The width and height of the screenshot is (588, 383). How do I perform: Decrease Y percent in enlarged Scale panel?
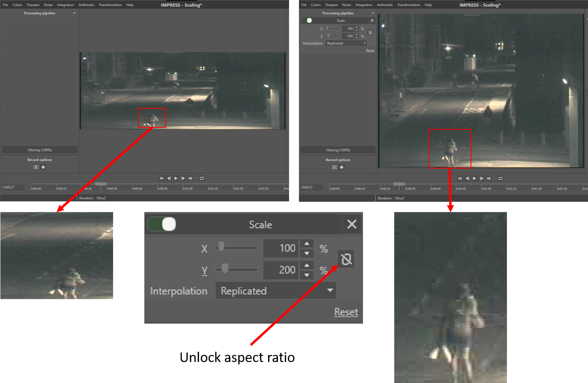click(x=307, y=275)
